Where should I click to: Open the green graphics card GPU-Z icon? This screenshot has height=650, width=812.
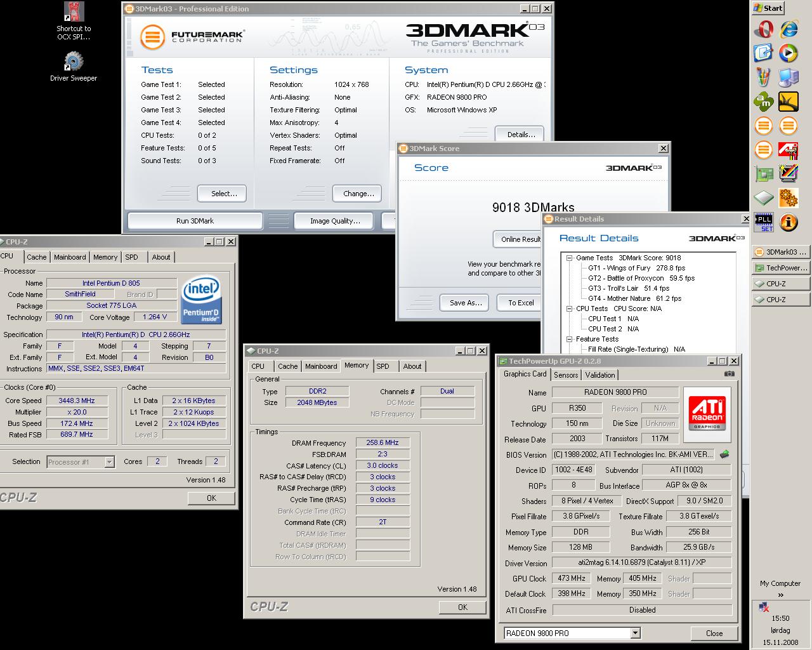(x=764, y=174)
